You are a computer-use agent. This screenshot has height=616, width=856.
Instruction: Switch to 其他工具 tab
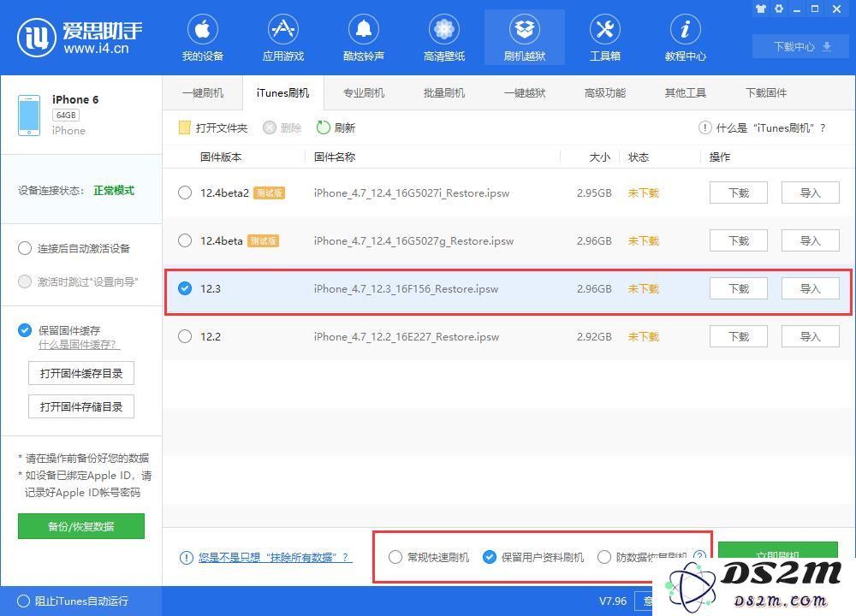click(x=685, y=92)
